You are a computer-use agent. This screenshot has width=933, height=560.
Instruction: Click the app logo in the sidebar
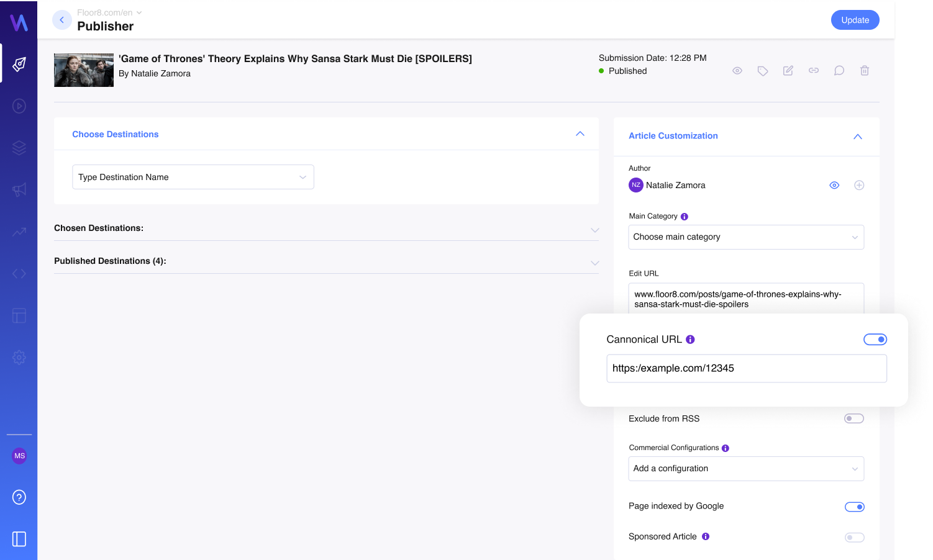pos(19,22)
